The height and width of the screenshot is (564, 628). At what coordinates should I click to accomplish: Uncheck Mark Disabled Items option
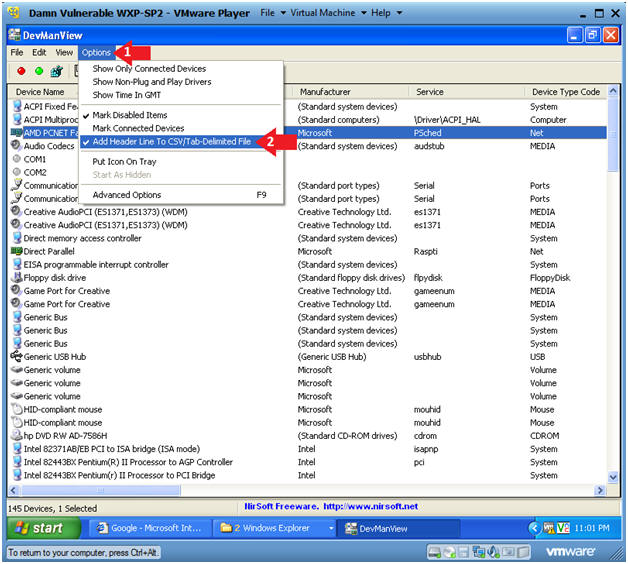tap(181, 115)
